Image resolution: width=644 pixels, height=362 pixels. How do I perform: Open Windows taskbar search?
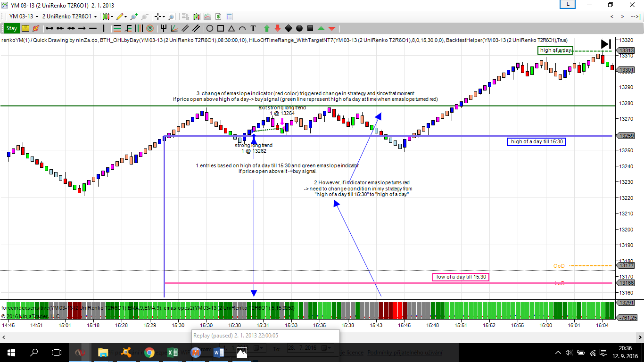click(x=34, y=352)
